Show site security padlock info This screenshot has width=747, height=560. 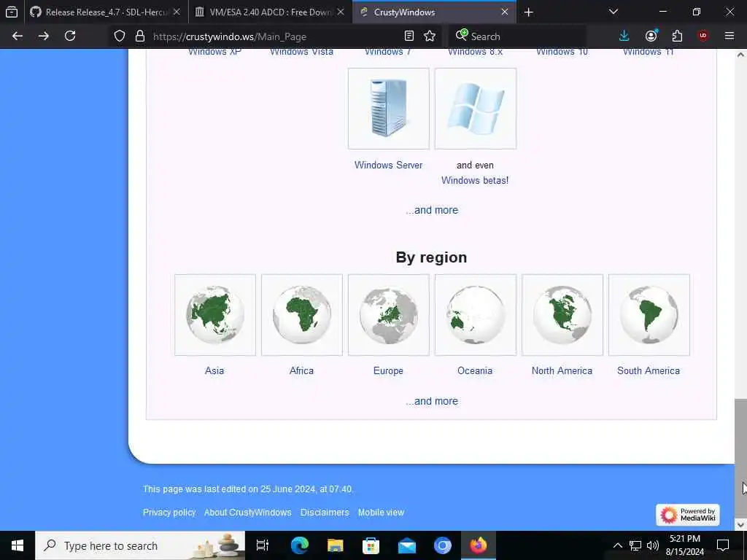139,36
